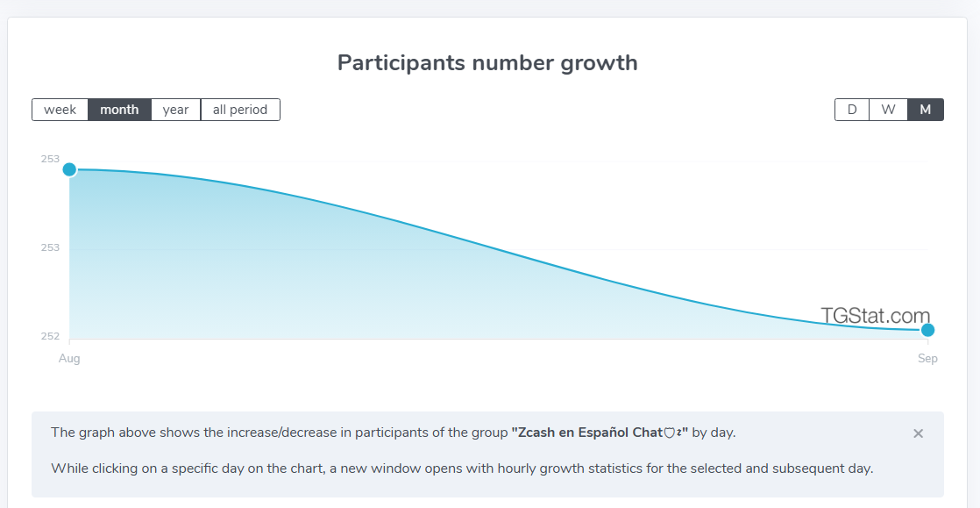Group chart data by month (M)

[926, 110]
